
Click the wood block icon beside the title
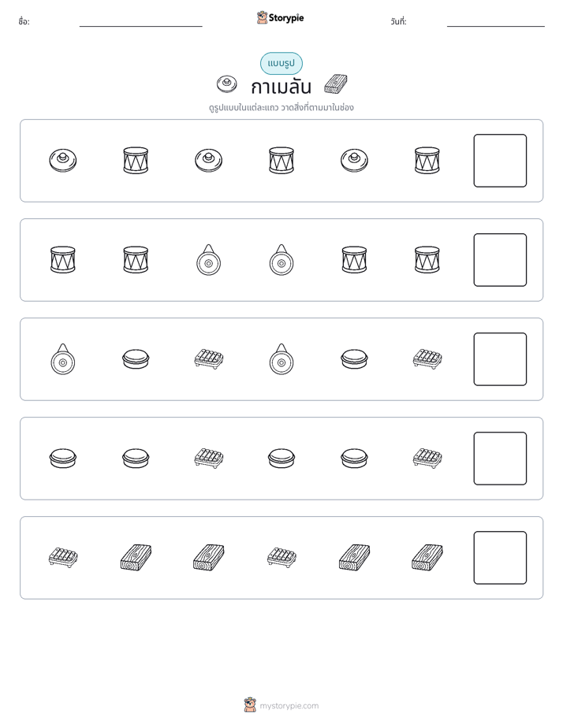(335, 84)
